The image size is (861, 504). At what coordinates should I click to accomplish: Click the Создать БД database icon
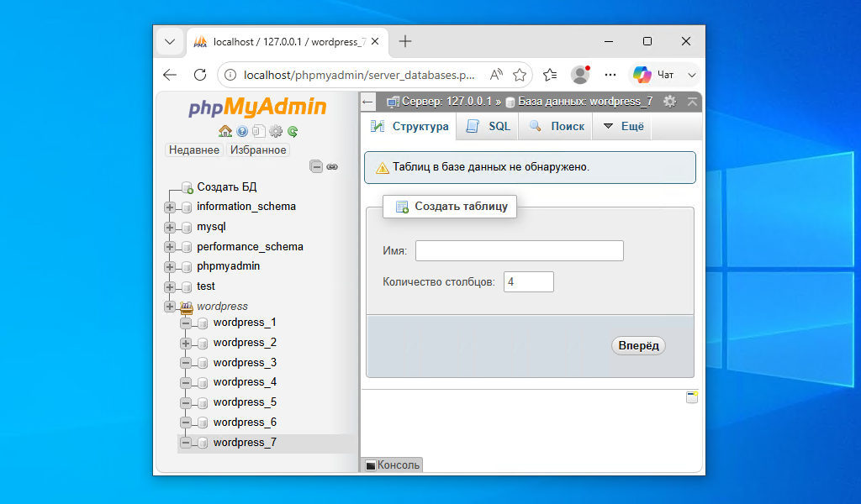pyautogui.click(x=188, y=187)
